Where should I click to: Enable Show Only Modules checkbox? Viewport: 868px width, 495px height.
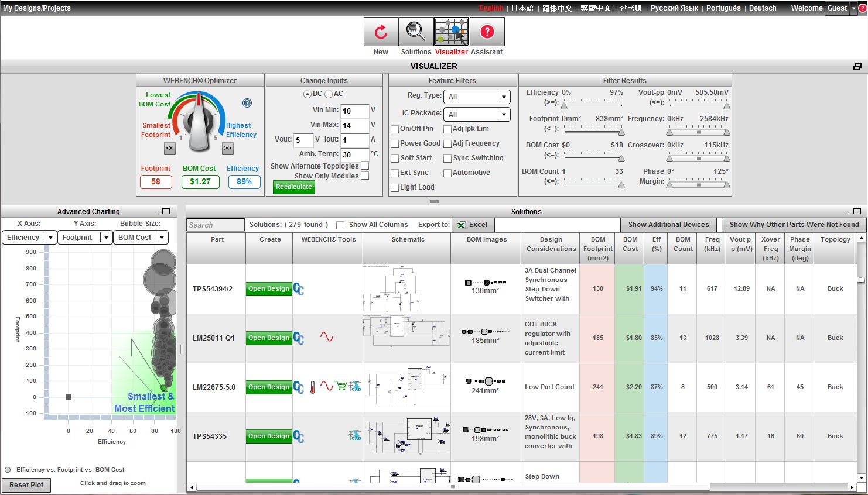click(x=365, y=176)
